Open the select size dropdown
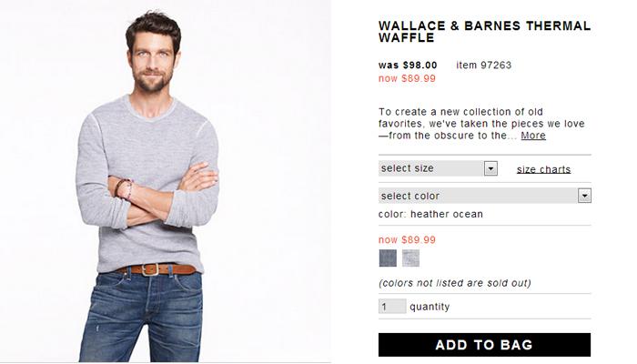Screen dimensions: 637x364 pyautogui.click(x=438, y=168)
